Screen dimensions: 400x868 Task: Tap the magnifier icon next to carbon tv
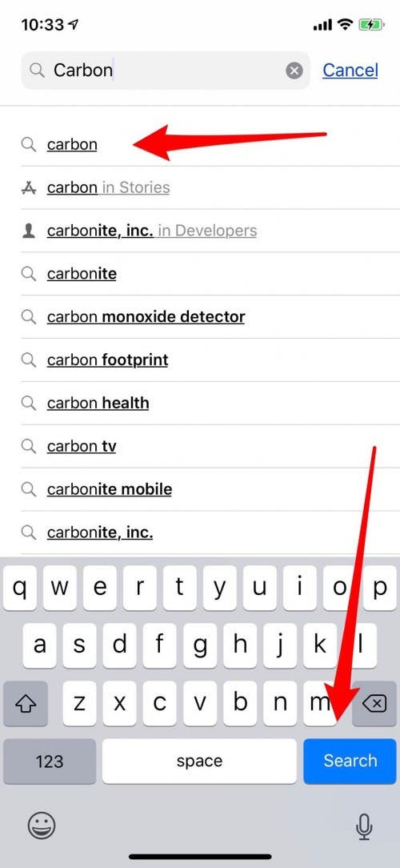coord(28,446)
